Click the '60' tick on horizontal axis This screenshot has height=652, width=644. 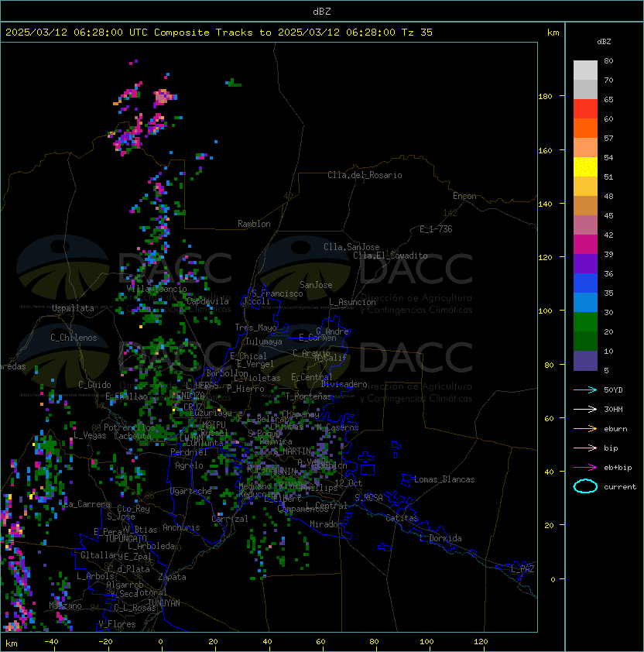320,642
